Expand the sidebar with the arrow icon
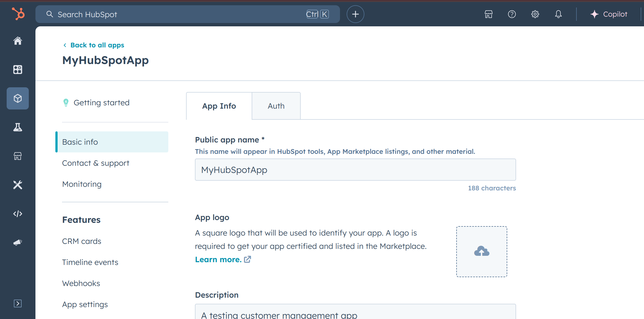This screenshot has width=644, height=319. (18, 303)
